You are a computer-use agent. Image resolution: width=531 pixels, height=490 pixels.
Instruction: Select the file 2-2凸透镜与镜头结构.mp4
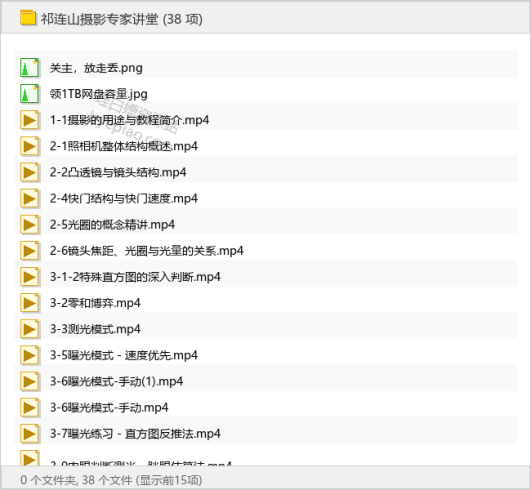[x=118, y=172]
